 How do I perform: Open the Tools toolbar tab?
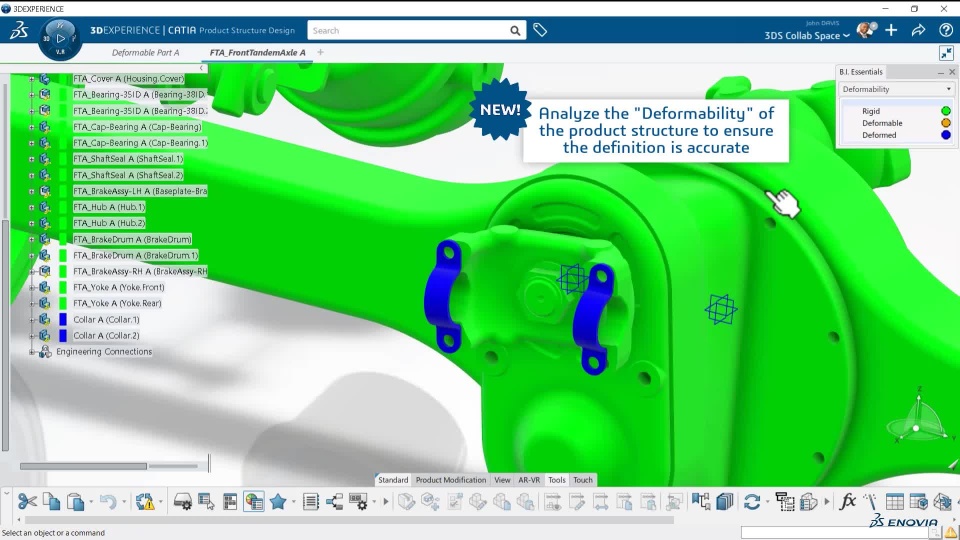[557, 480]
